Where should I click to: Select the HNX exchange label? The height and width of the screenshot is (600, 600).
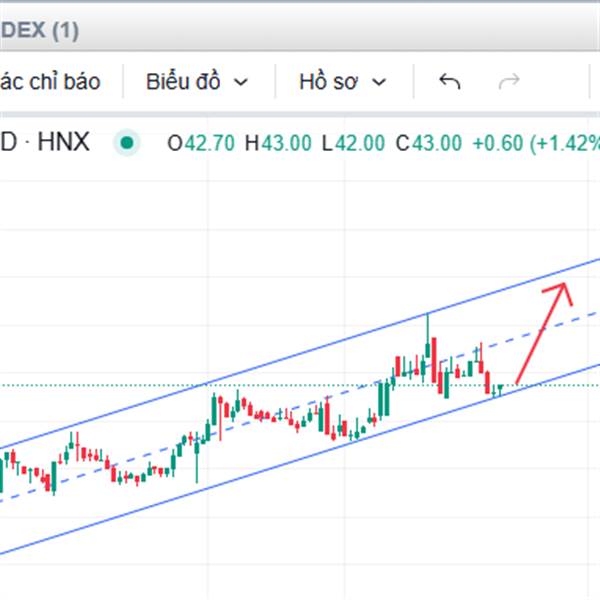(64, 142)
